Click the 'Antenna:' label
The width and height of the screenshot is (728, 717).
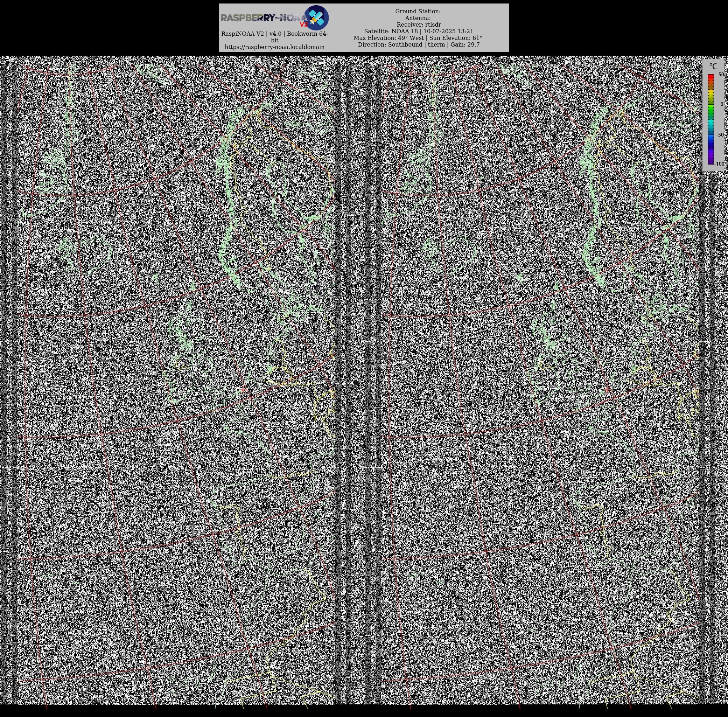click(418, 18)
